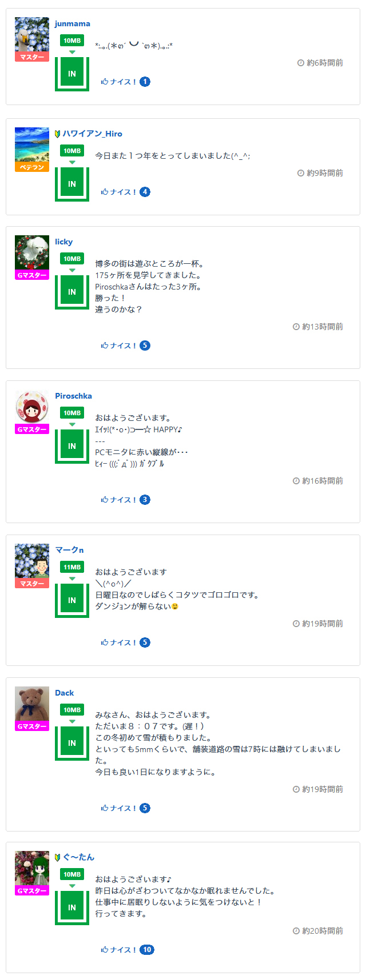Click the beginner mark icon beside ハワイアン_Hiro
The image size is (366, 980).
(x=58, y=134)
